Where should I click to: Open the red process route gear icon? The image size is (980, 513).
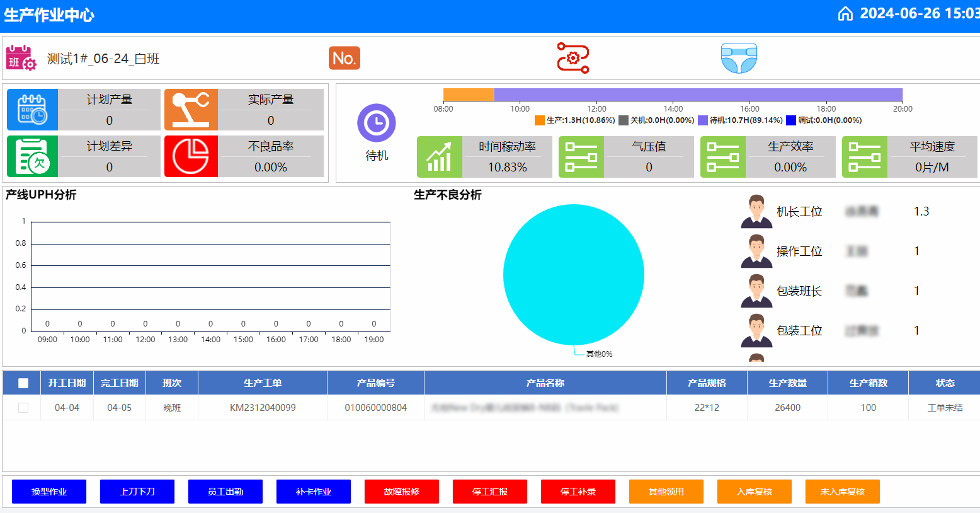(573, 58)
